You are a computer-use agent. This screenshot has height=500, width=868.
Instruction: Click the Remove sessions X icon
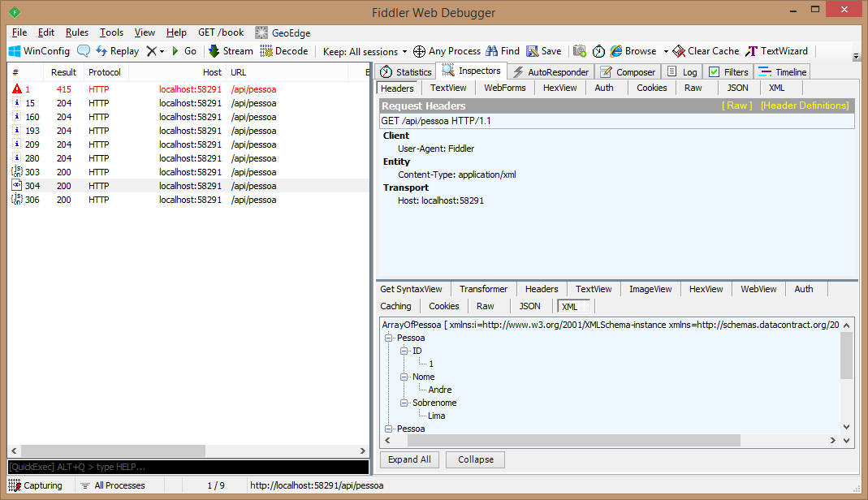click(151, 51)
